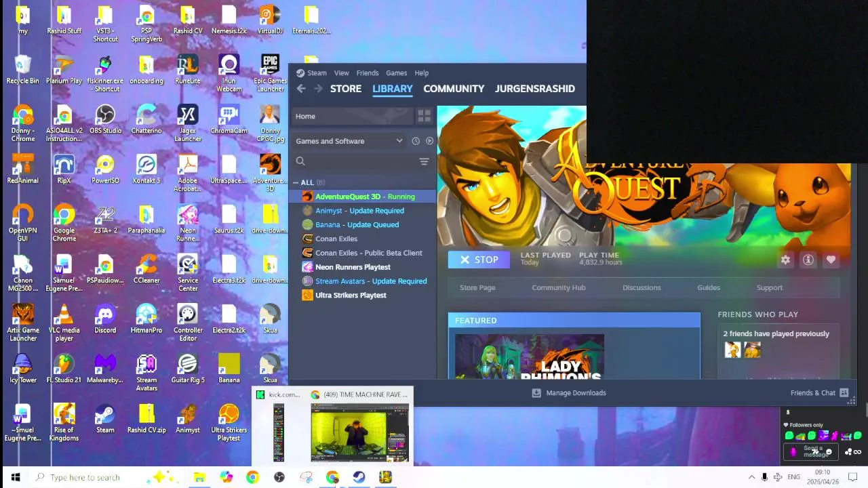
Task: Open the Friends menu in Steam
Action: [367, 73]
